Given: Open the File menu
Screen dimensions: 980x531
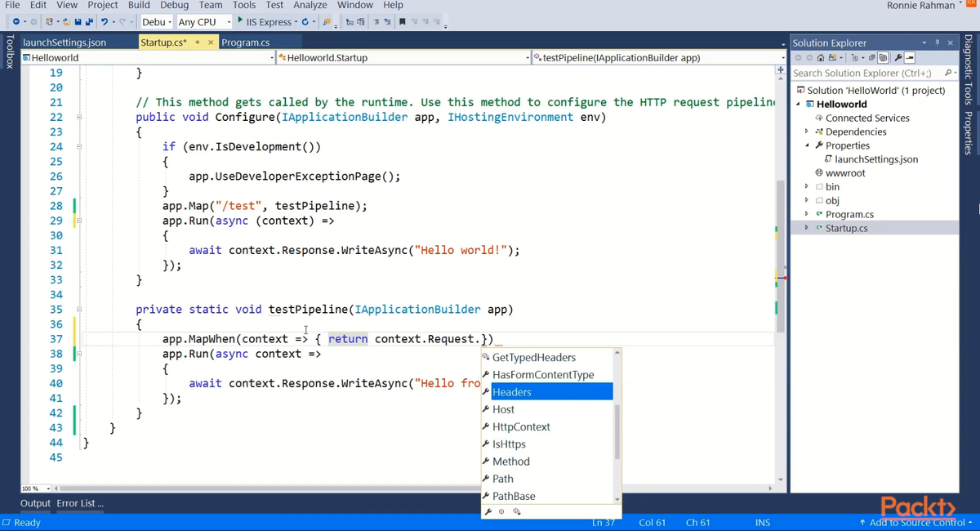Looking at the screenshot, I should coord(12,5).
